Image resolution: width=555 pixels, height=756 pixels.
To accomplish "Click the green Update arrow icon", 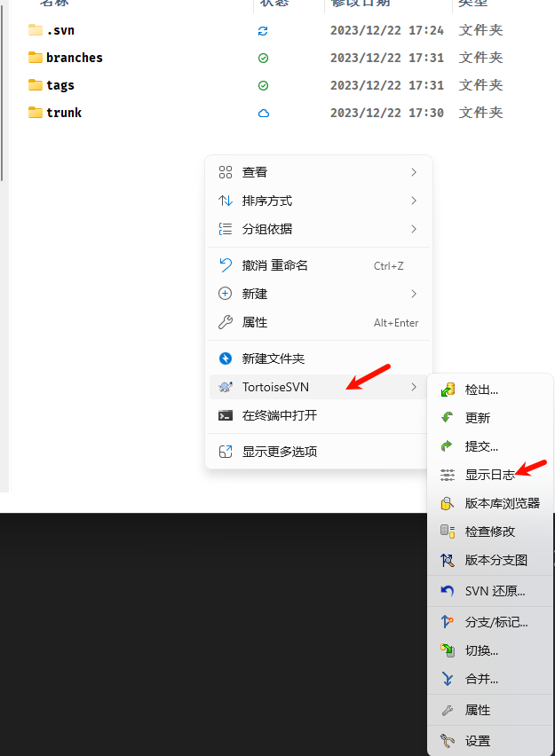I will (448, 418).
